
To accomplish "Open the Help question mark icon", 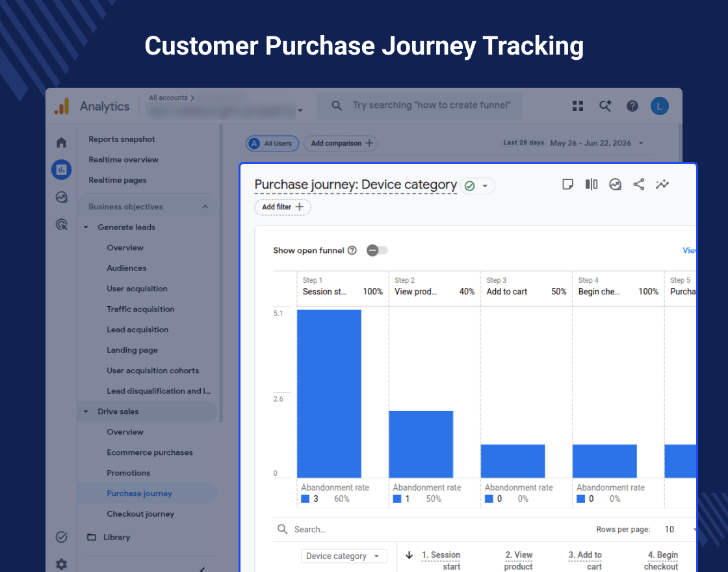I will (x=632, y=106).
